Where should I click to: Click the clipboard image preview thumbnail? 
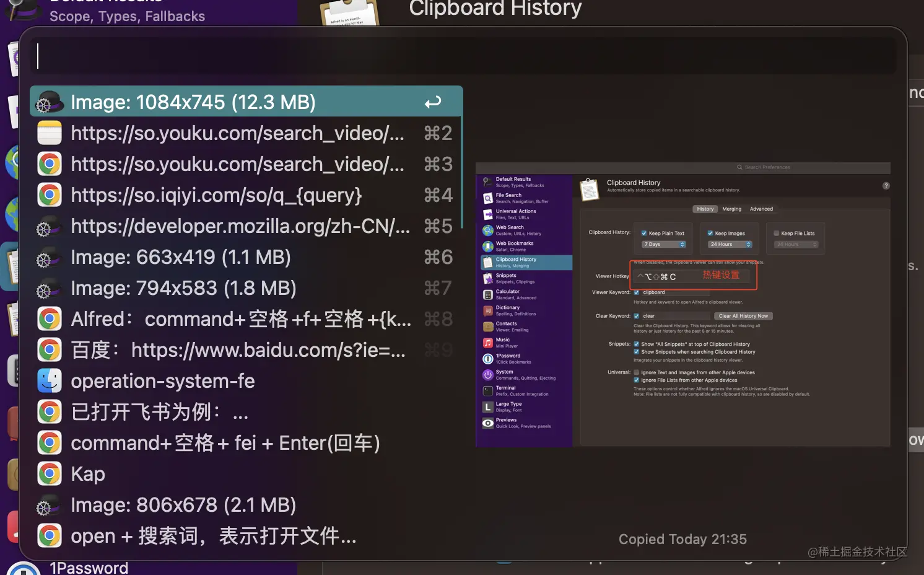click(x=683, y=305)
